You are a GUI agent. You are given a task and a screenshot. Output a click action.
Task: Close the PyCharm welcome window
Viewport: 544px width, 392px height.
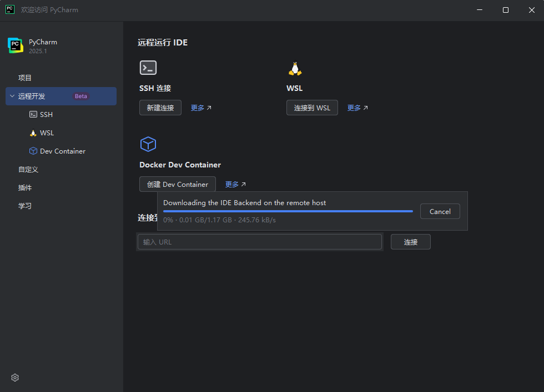[532, 10]
